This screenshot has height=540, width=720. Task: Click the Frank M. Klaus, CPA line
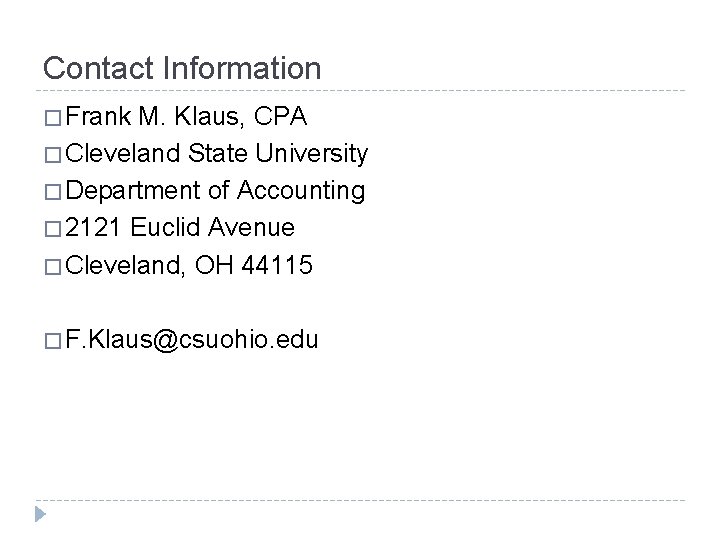[186, 116]
